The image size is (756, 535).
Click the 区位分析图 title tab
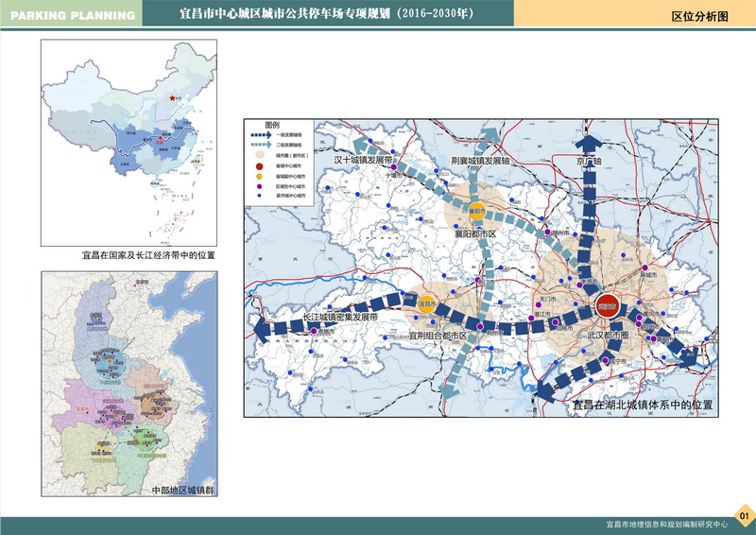698,16
